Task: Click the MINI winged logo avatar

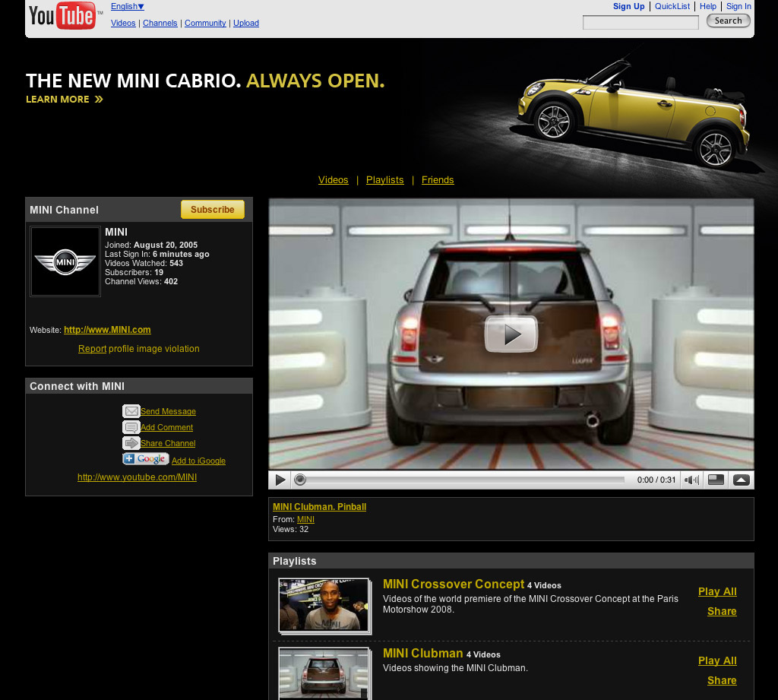Action: 65,261
